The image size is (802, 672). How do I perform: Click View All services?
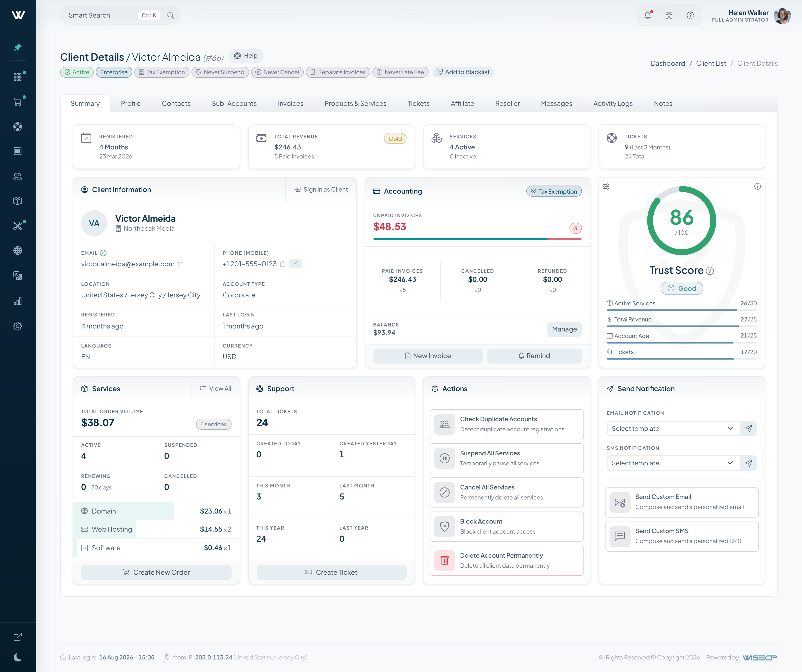(x=215, y=388)
